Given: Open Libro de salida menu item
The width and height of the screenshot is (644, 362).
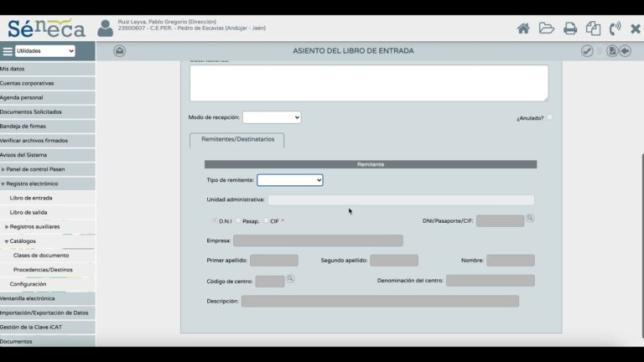Looking at the screenshot, I should [x=29, y=213].
